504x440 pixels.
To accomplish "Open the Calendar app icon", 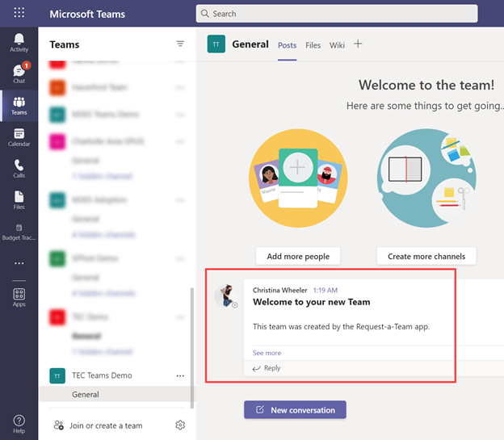I will click(19, 137).
